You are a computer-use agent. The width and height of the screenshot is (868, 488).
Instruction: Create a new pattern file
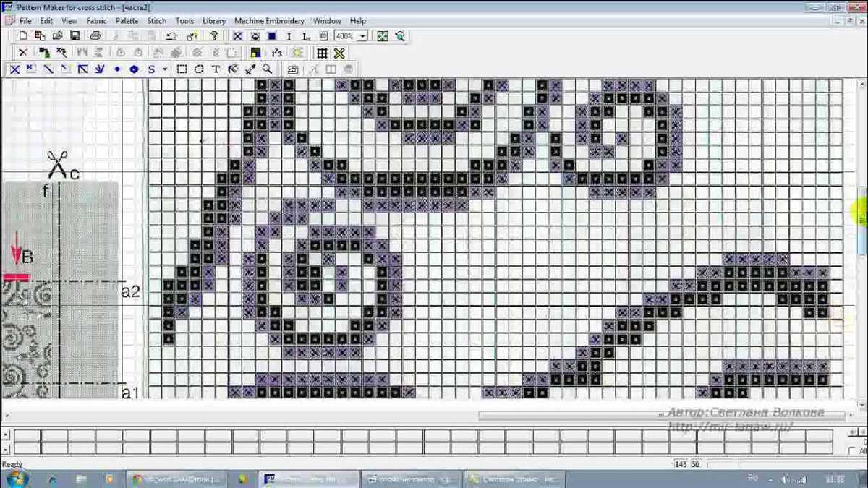(22, 36)
